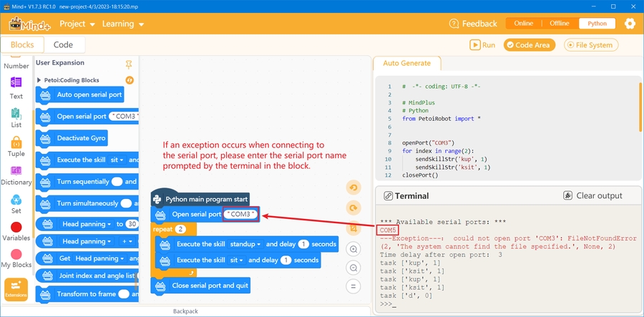
Task: Zoom in on the block workspace
Action: click(353, 249)
